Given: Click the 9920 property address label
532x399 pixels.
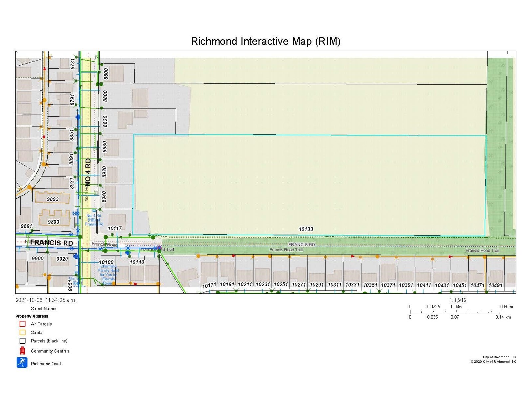Looking at the screenshot, I should click(62, 259).
